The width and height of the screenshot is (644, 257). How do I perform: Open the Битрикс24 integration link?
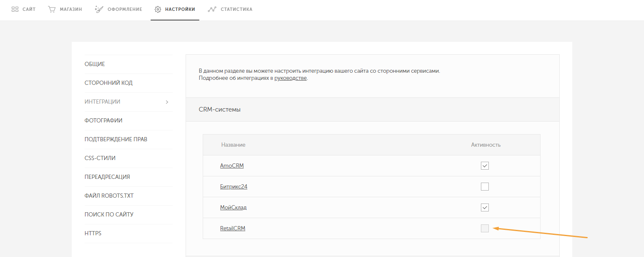pyautogui.click(x=234, y=187)
